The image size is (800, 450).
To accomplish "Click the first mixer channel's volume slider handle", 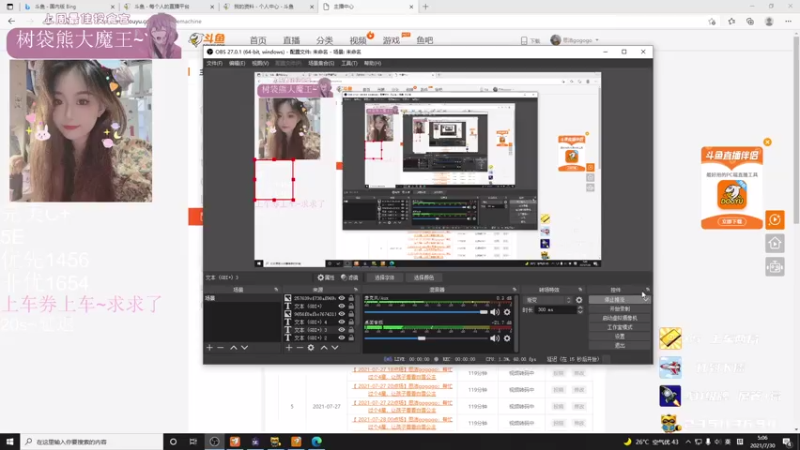I will pyautogui.click(x=483, y=312).
